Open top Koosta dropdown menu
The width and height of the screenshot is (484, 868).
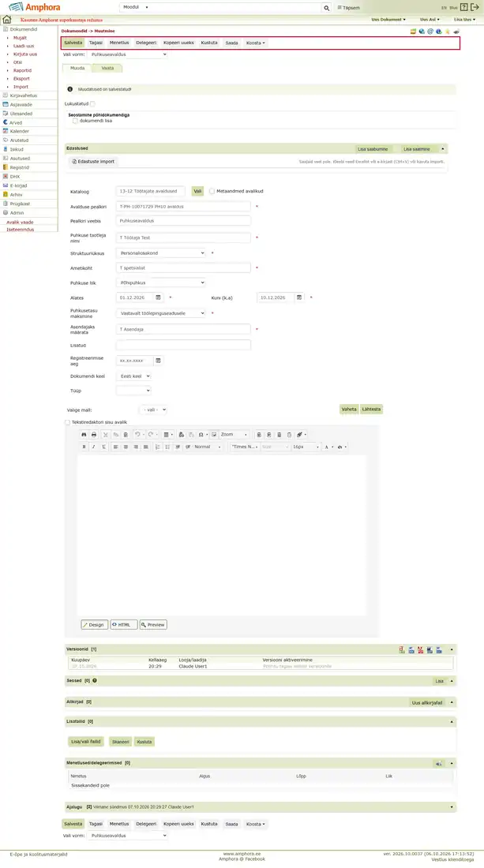[255, 43]
